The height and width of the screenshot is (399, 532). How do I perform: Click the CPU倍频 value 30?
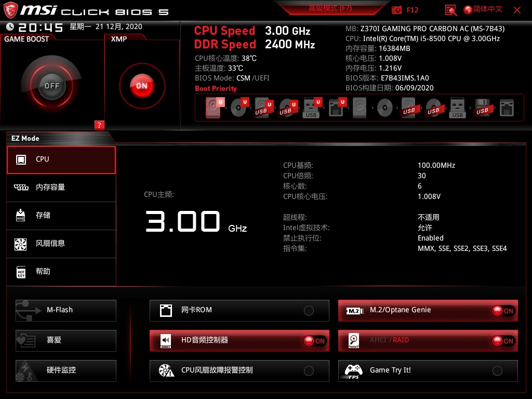[x=422, y=176]
